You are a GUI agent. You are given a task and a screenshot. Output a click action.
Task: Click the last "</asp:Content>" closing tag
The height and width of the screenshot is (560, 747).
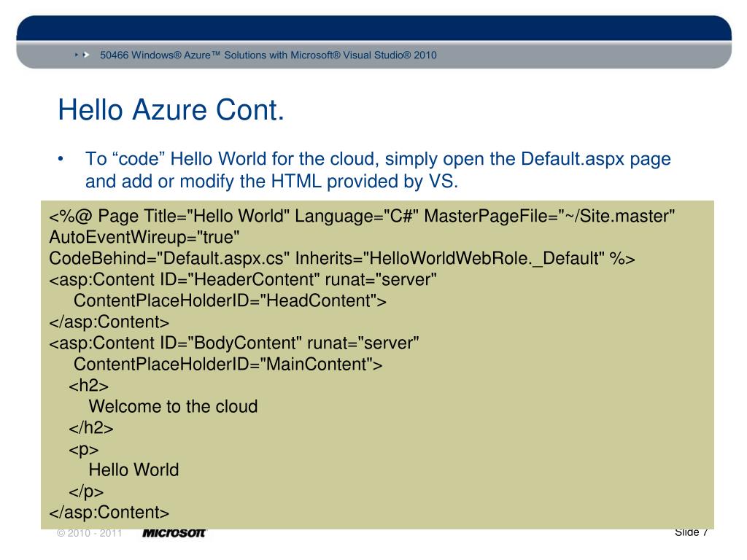tap(109, 513)
